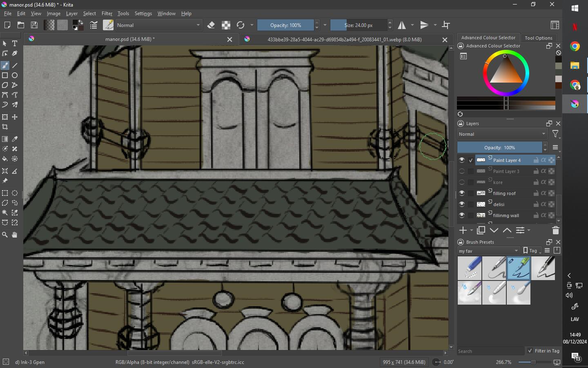Open Chrome from the Windows taskbar
This screenshot has width=588, height=368.
click(x=575, y=46)
